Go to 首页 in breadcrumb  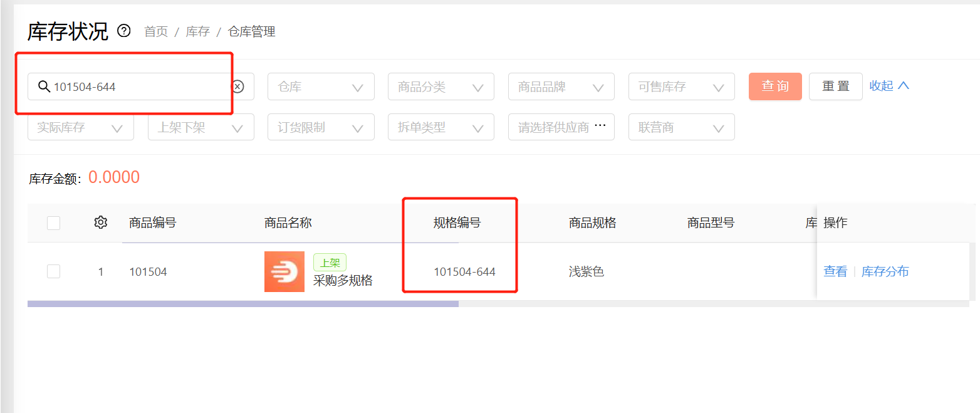coord(156,31)
